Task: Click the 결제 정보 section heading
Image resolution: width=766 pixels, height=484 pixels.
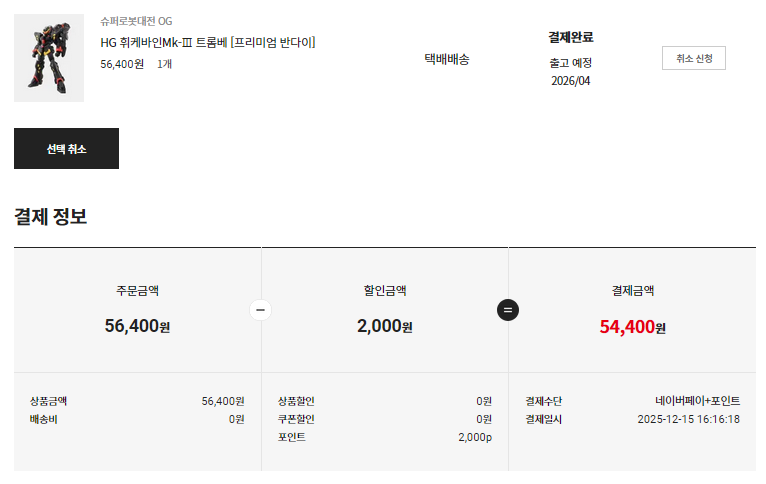Action: tap(50, 216)
